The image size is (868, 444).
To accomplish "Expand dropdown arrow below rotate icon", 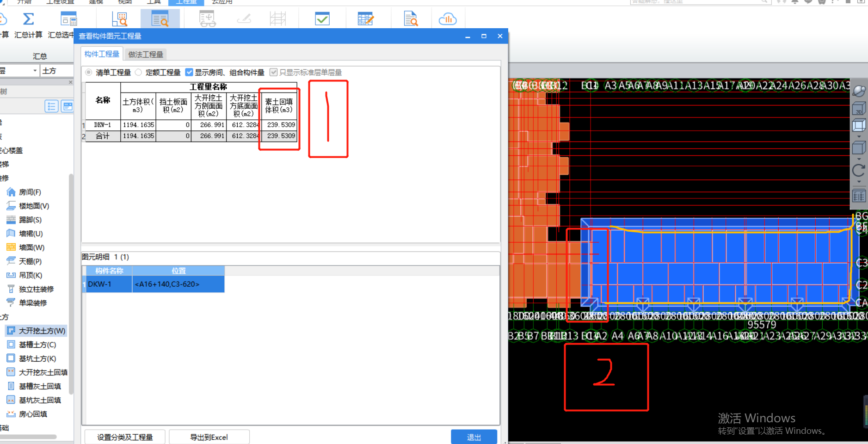I will (859, 181).
